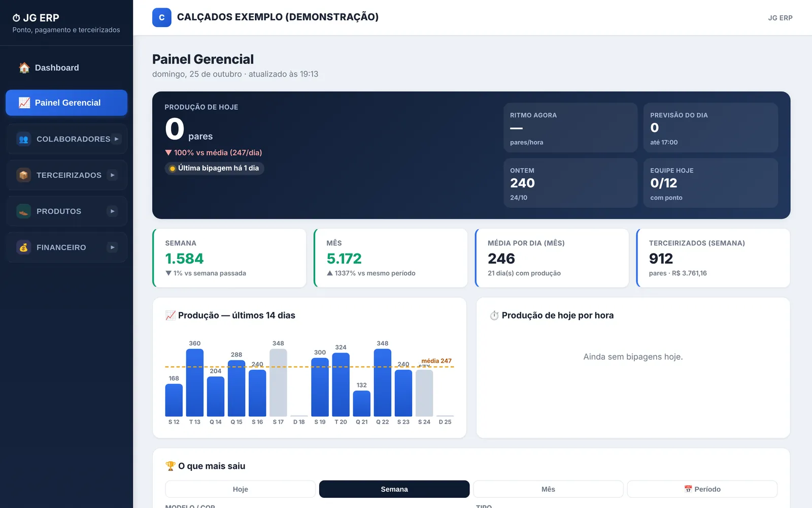
Task: Click the calendar icon in Período tab
Action: point(688,489)
